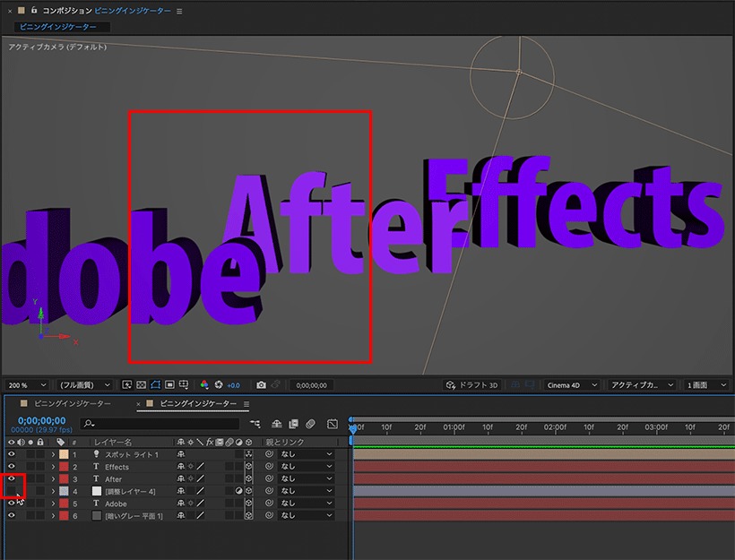Open the active camera view dropdown
The height and width of the screenshot is (560, 735).
tap(642, 384)
